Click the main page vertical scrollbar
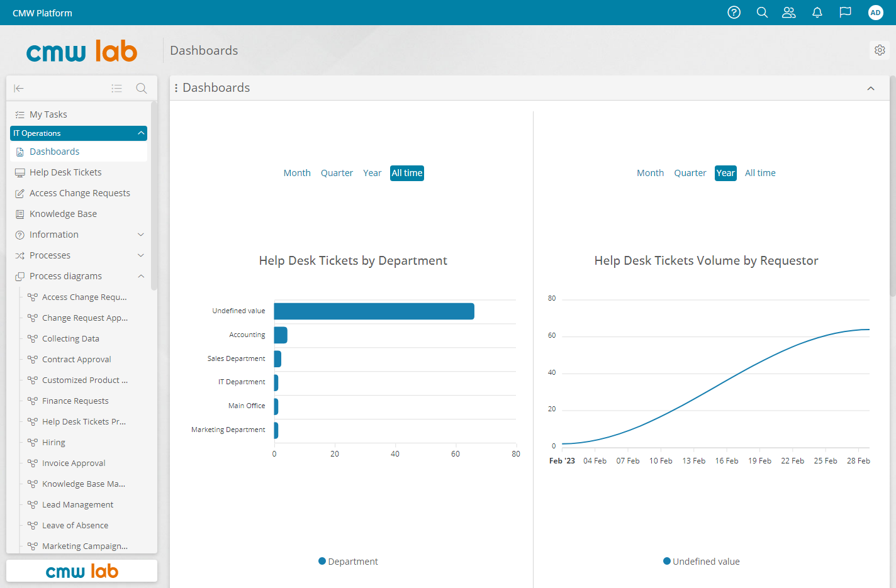 pyautogui.click(x=892, y=186)
